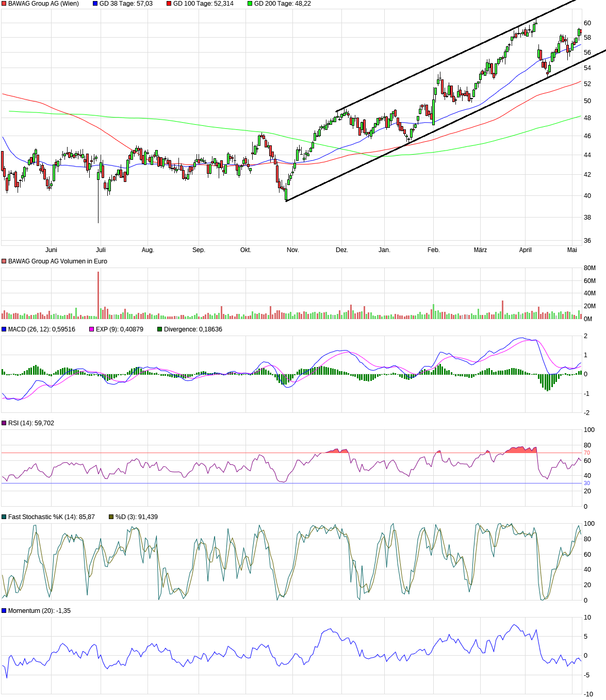Click the Feb. label on the time axis
The width and height of the screenshot is (606, 700).
click(433, 250)
